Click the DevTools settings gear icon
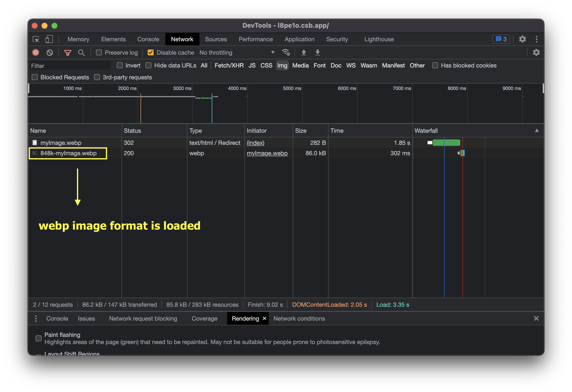Screen dimensions: 572x392 coord(522,39)
